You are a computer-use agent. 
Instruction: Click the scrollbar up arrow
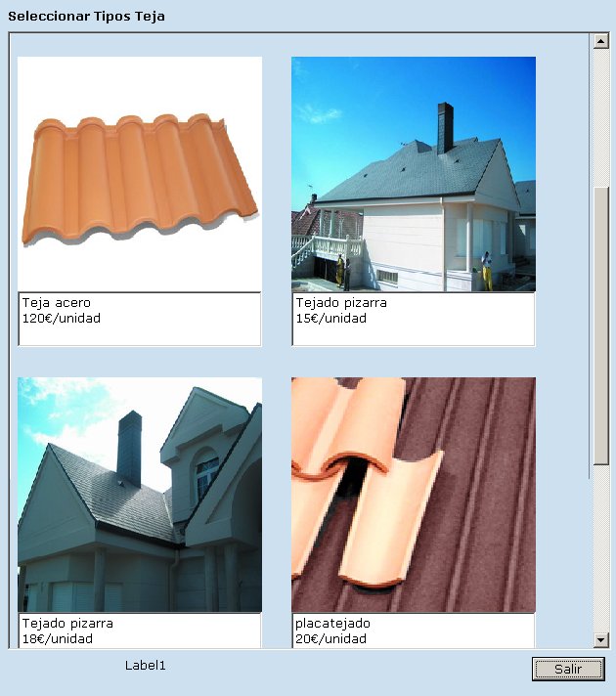click(601, 41)
